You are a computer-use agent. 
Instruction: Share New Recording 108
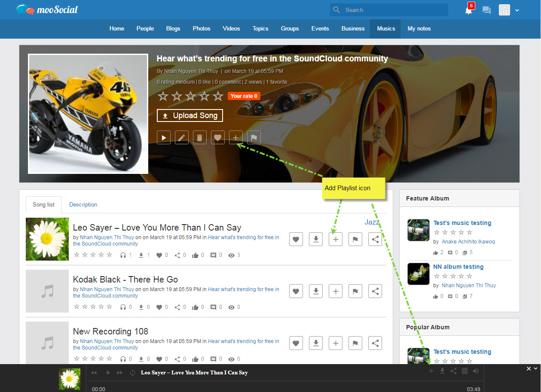[375, 343]
